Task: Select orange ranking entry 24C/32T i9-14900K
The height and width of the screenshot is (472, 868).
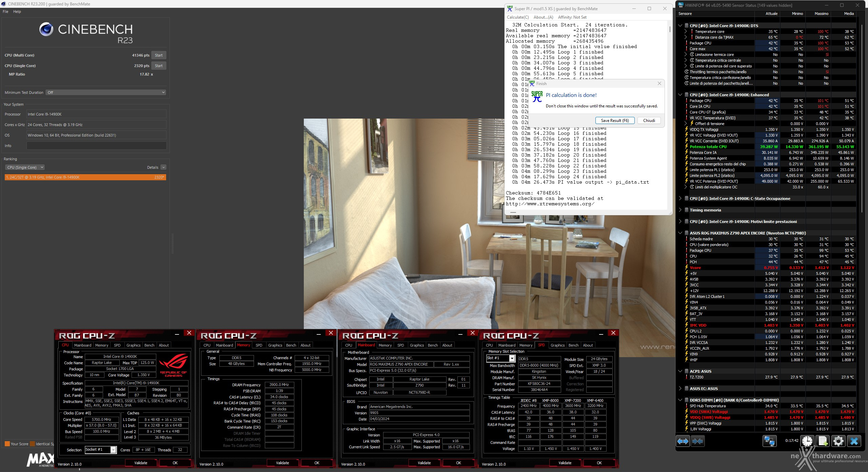Action: (x=85, y=177)
